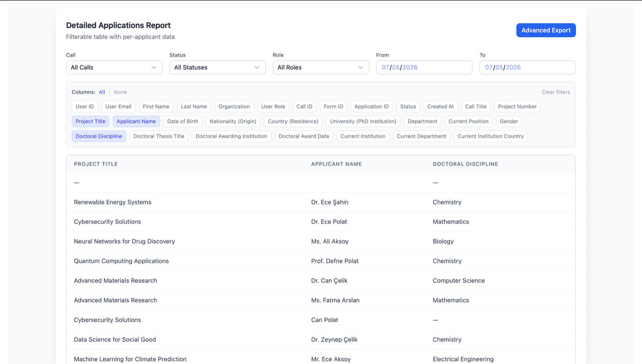Click applicant Ms. Fatma Arslan
The width and height of the screenshot is (642, 364).
coord(335,300)
